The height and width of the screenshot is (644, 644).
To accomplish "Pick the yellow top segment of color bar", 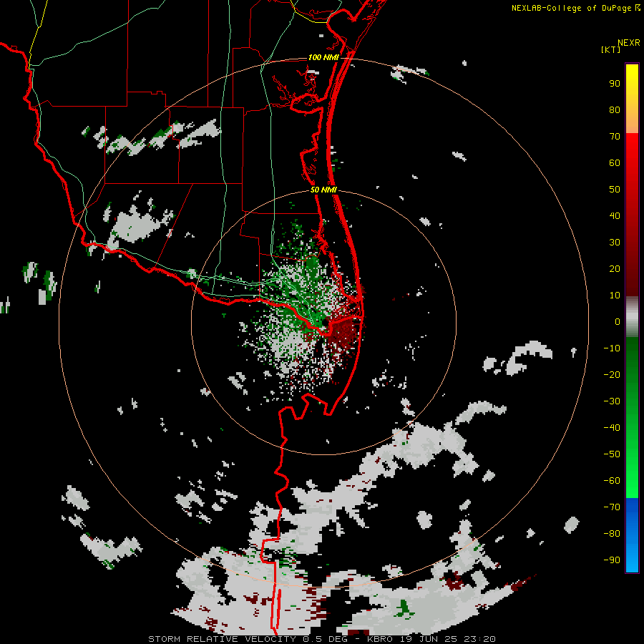I will 632,99.
